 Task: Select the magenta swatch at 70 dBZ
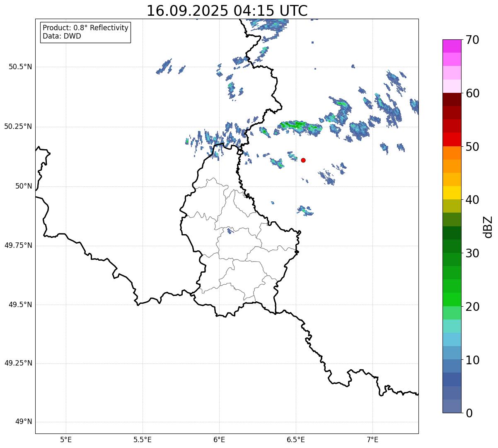pos(452,46)
